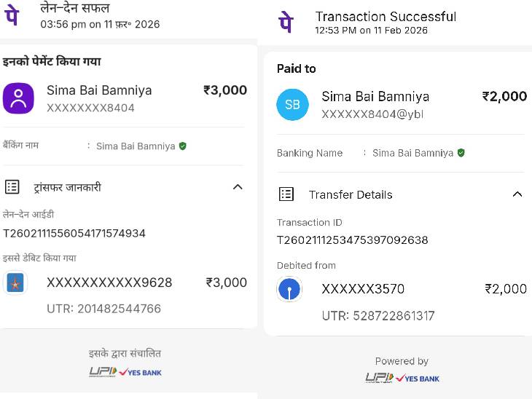Click UTR number 528722861317
532x399 pixels.
[x=378, y=315]
